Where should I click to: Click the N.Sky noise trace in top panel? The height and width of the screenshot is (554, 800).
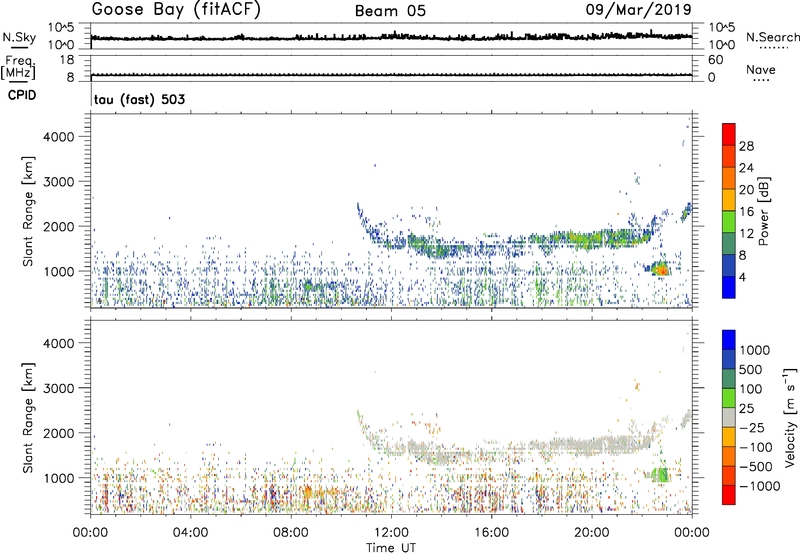click(x=391, y=37)
